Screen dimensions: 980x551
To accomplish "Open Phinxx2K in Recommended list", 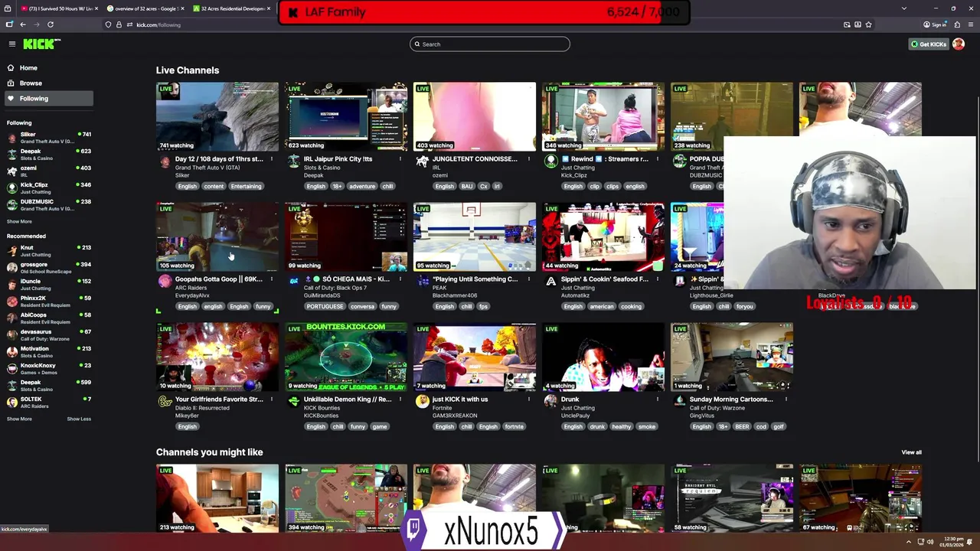I will pyautogui.click(x=50, y=302).
